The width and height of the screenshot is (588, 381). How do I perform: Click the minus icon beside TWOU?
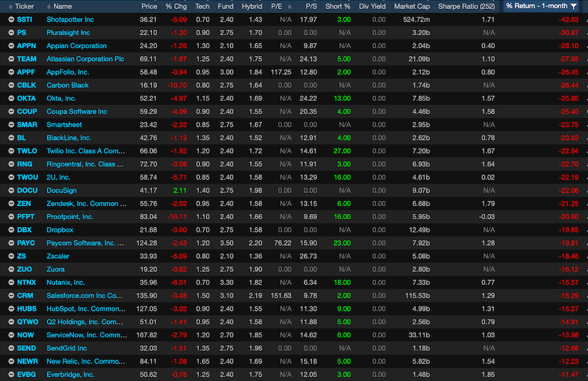11,177
